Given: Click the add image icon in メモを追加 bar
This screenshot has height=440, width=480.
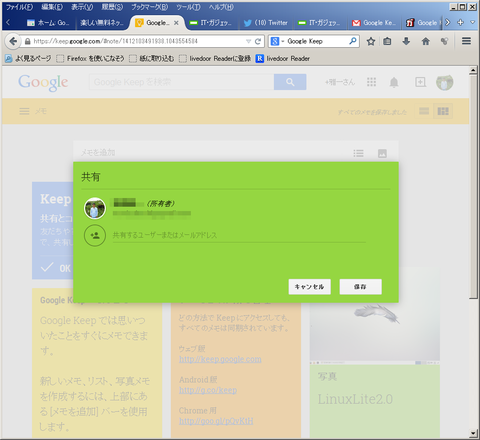Looking at the screenshot, I should [382, 153].
